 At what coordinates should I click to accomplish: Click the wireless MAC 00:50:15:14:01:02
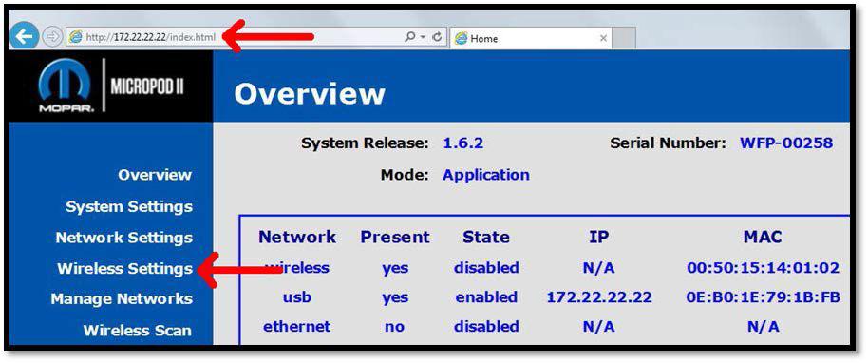[x=764, y=268]
